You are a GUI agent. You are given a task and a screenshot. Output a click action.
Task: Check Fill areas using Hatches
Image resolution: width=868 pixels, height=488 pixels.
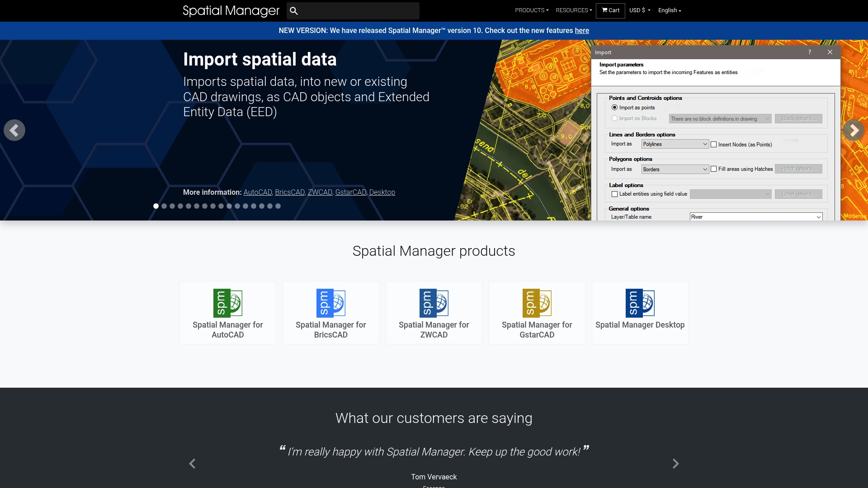point(714,169)
